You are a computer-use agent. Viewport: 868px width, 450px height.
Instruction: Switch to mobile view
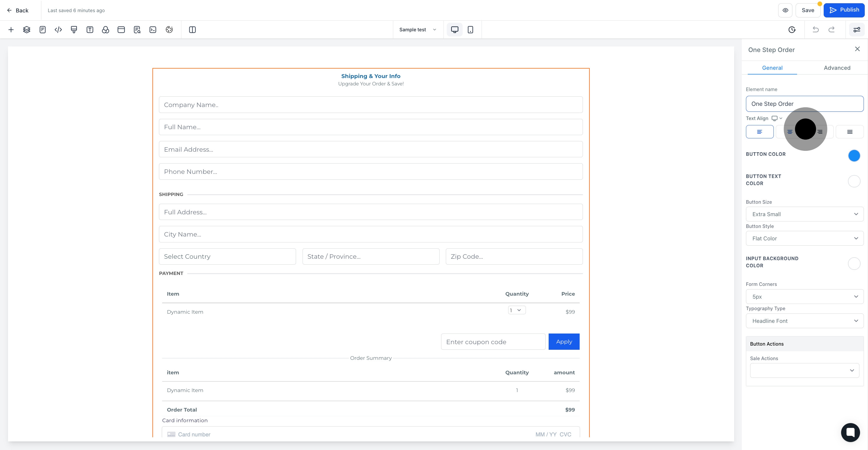pos(470,30)
